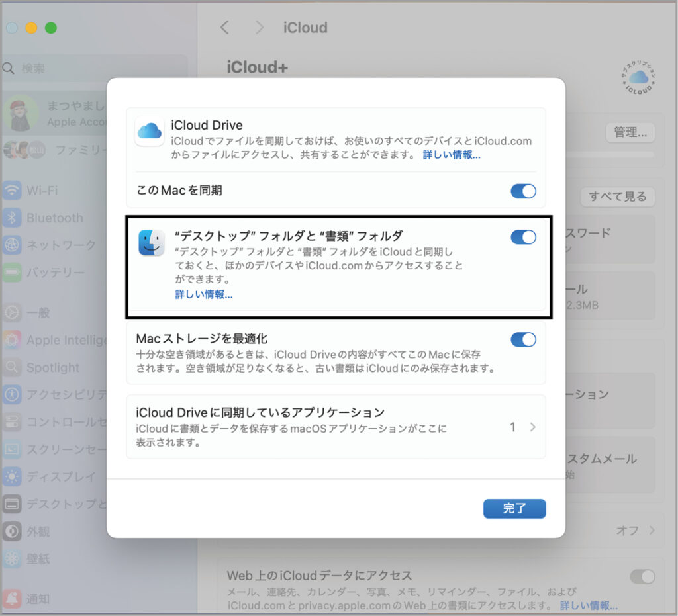The width and height of the screenshot is (678, 616).
Task: Click the 通知 bell icon
Action: point(12,599)
